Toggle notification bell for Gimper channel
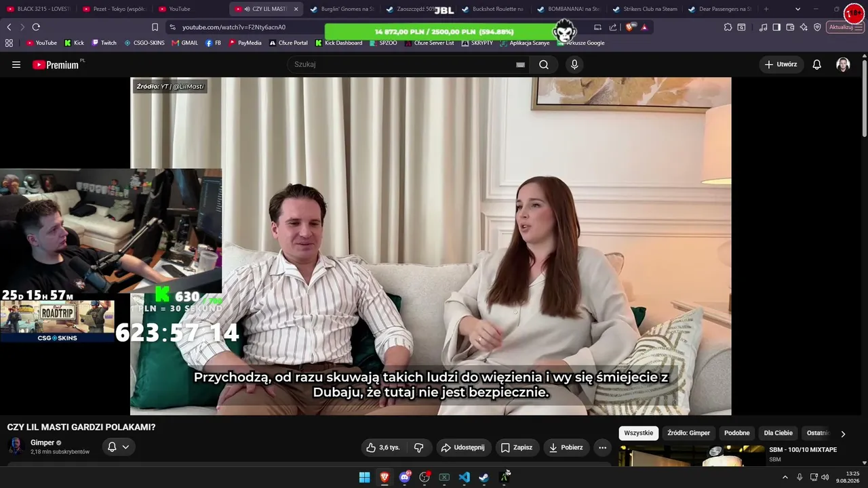The height and width of the screenshot is (488, 868). pos(118,447)
